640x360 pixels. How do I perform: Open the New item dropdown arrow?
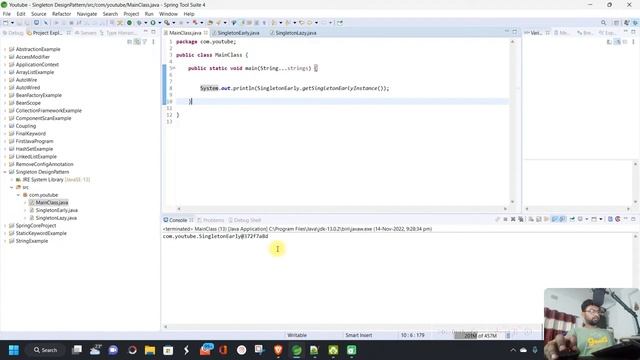(12, 23)
